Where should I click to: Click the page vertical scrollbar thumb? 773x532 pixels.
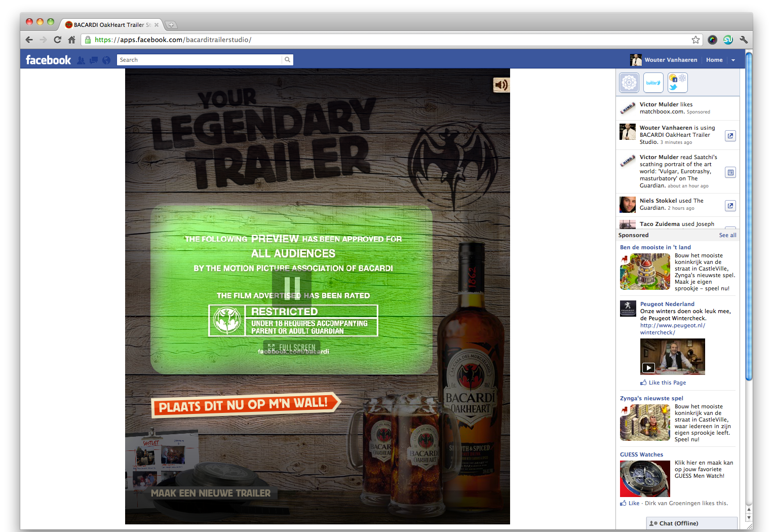749,215
